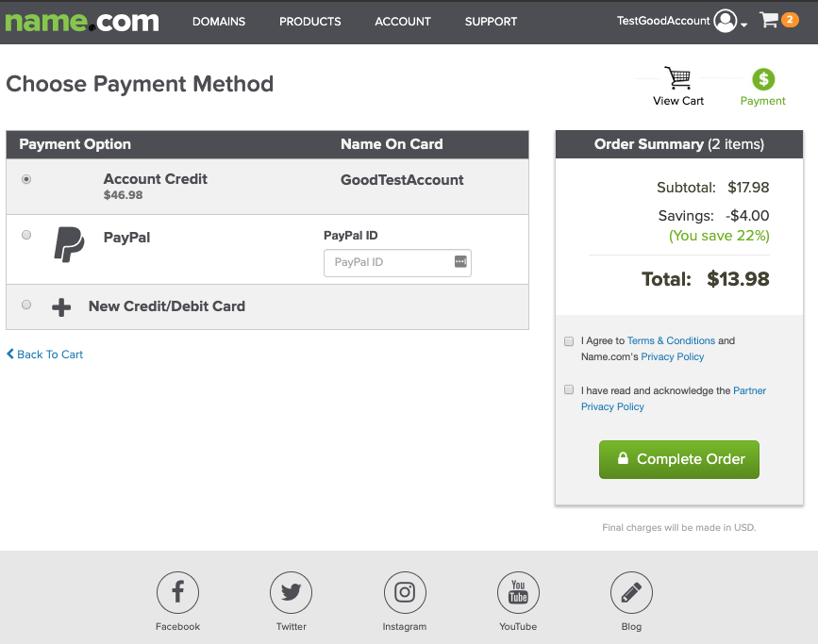Open the DOMAINS menu
This screenshot has width=818, height=644.
tap(219, 22)
